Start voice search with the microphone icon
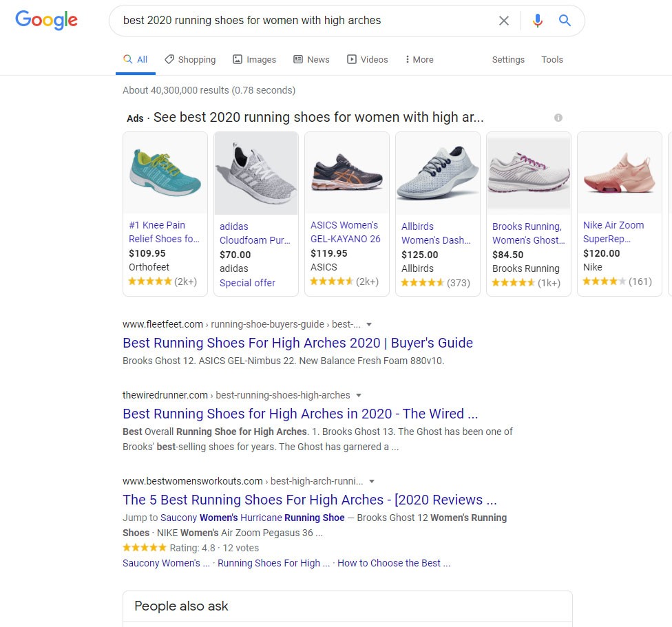The image size is (672, 627). pyautogui.click(x=538, y=21)
